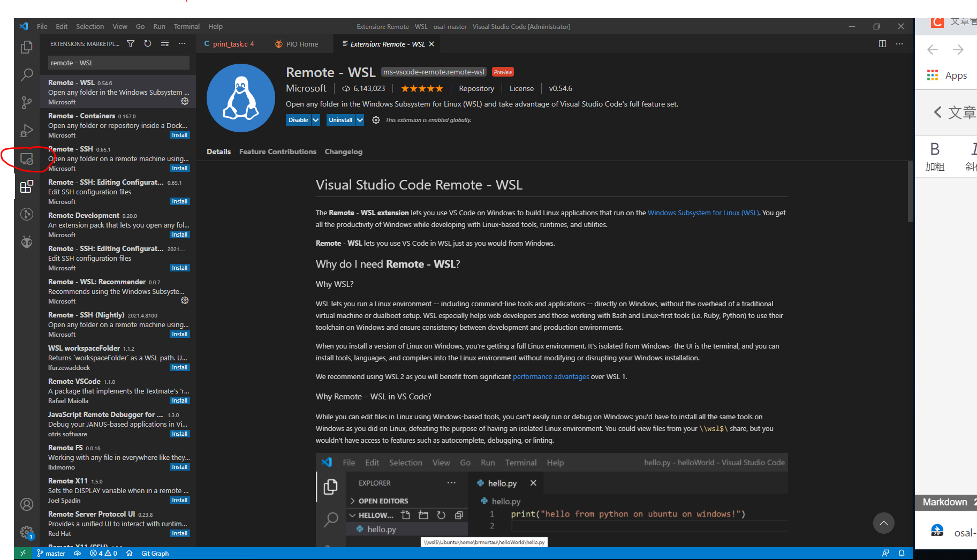This screenshot has width=977, height=560.
Task: Open the Extensions view icon
Action: 26,186
